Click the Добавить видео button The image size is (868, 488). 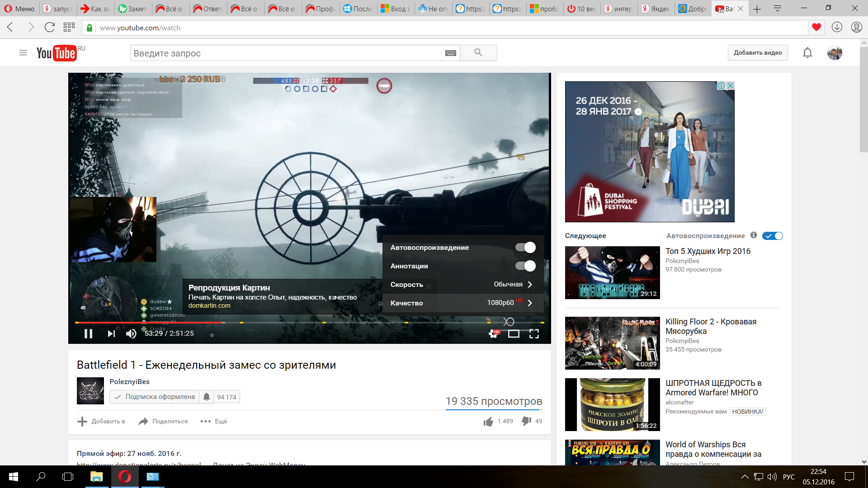click(x=758, y=53)
